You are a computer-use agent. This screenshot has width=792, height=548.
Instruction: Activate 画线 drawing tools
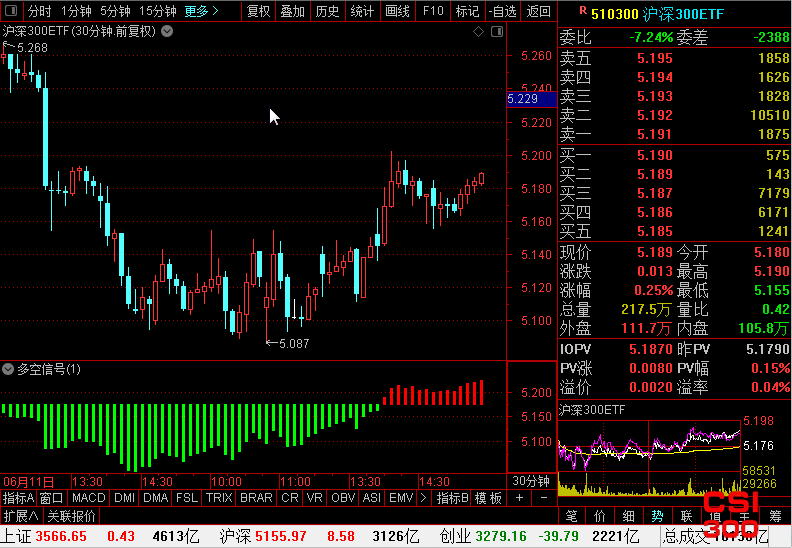(x=397, y=11)
